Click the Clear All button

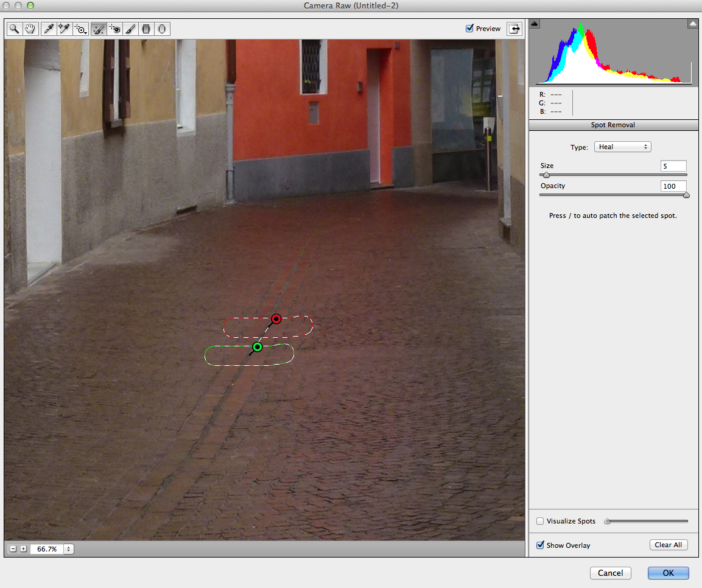click(x=669, y=545)
